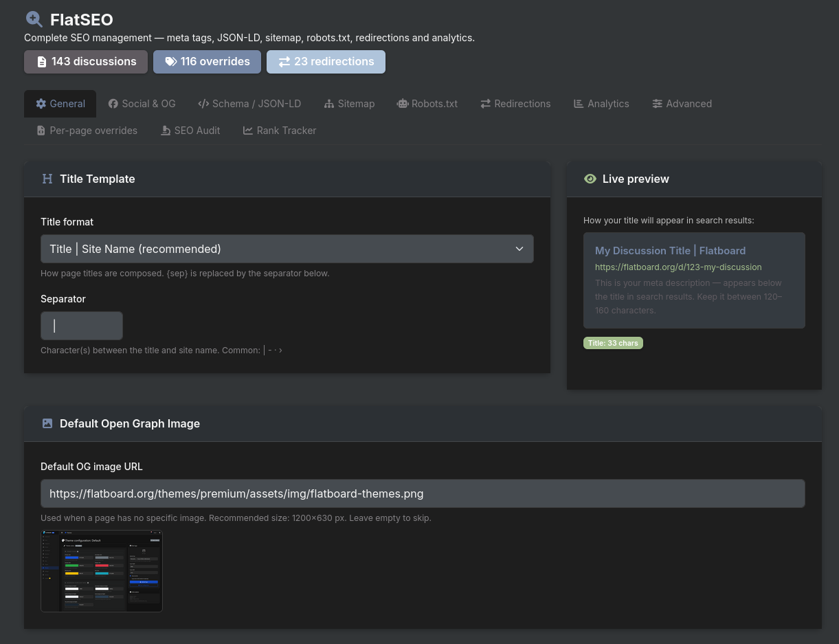
Task: Open the Title format dropdown
Action: click(x=287, y=249)
